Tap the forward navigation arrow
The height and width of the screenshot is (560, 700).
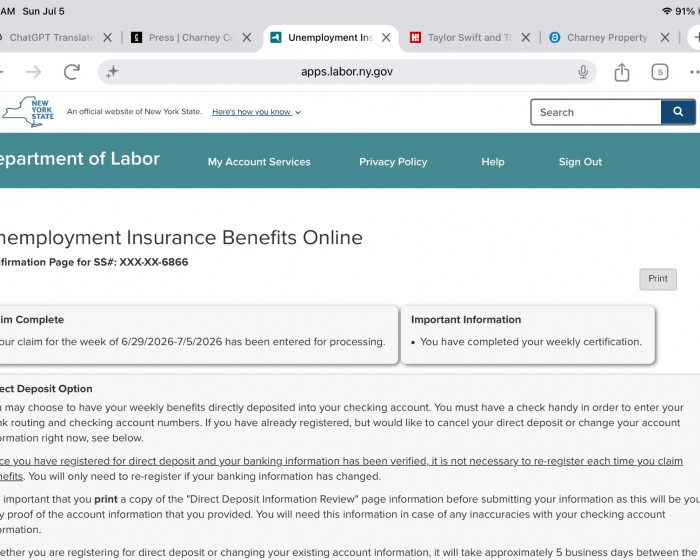pyautogui.click(x=33, y=72)
